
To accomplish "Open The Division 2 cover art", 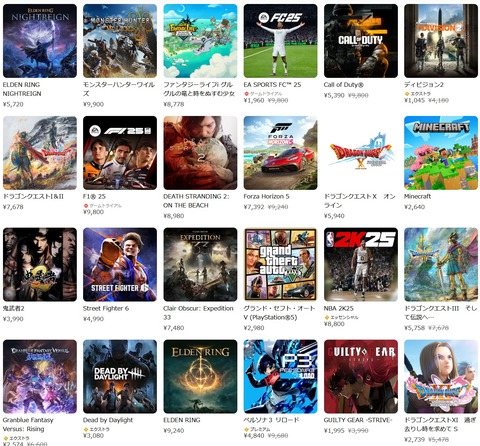I will (x=441, y=41).
